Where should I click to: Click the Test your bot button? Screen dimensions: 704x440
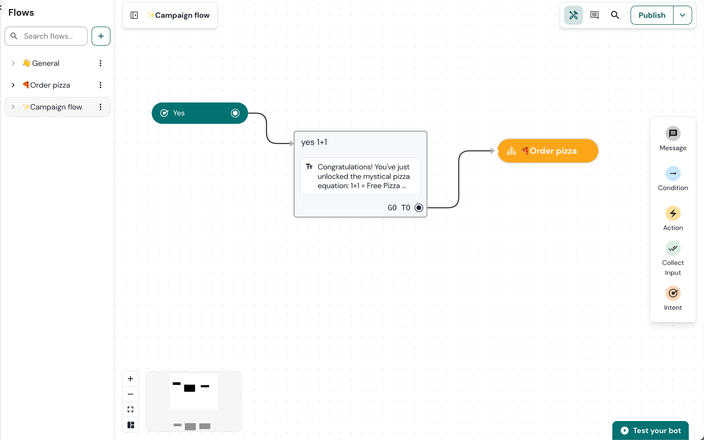click(x=650, y=430)
